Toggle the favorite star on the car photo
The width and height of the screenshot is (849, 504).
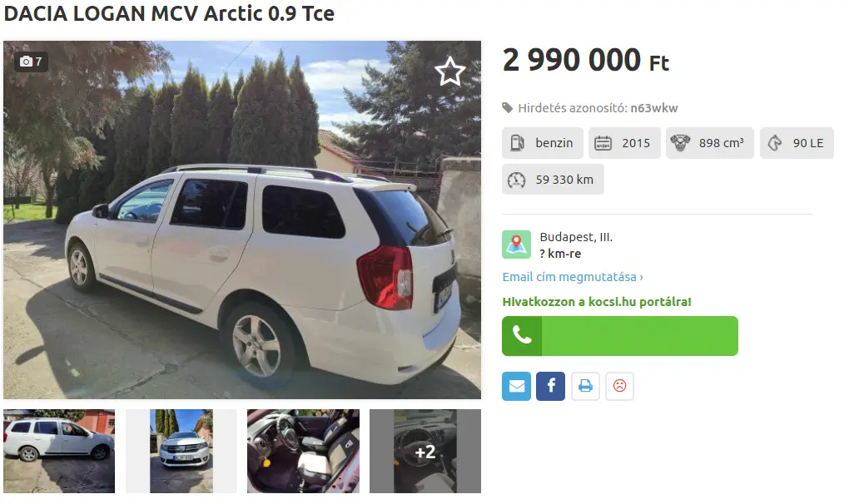pyautogui.click(x=449, y=72)
